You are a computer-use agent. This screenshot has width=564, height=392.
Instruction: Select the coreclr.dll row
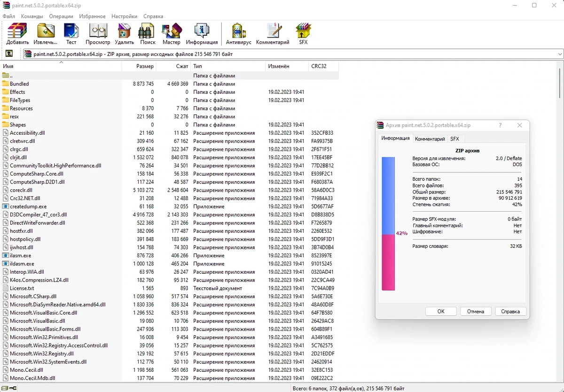click(x=169, y=190)
